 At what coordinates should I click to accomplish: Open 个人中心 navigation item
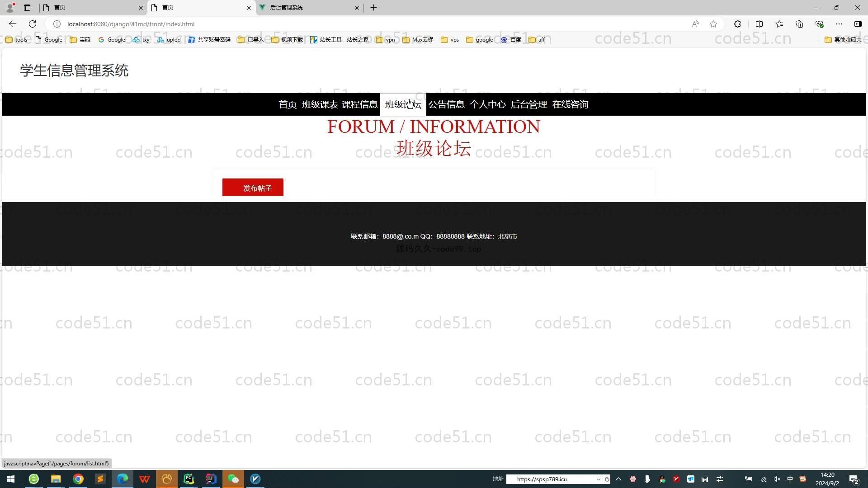[487, 104]
